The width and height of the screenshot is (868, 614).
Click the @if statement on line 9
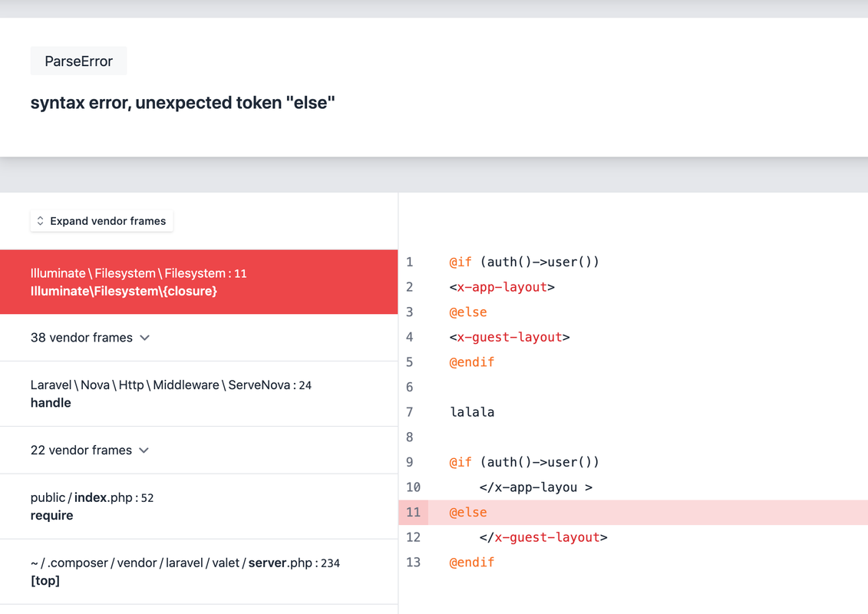coord(524,462)
